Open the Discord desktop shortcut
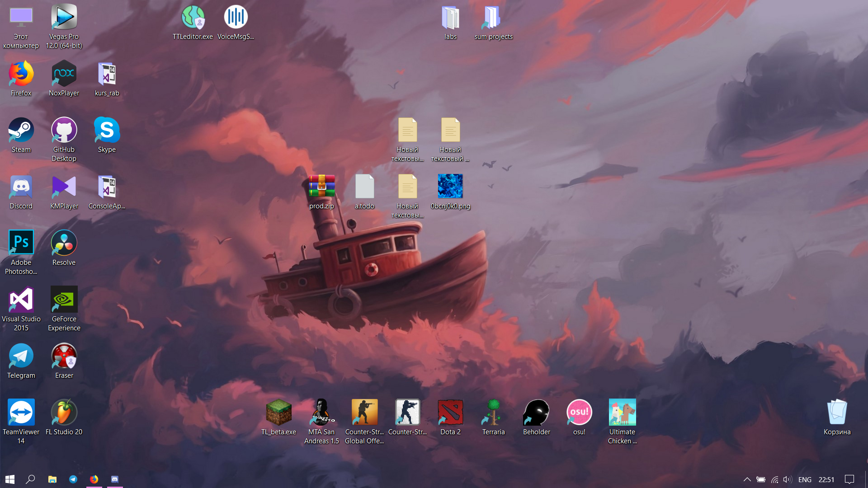This screenshot has width=868, height=488. coord(21,192)
